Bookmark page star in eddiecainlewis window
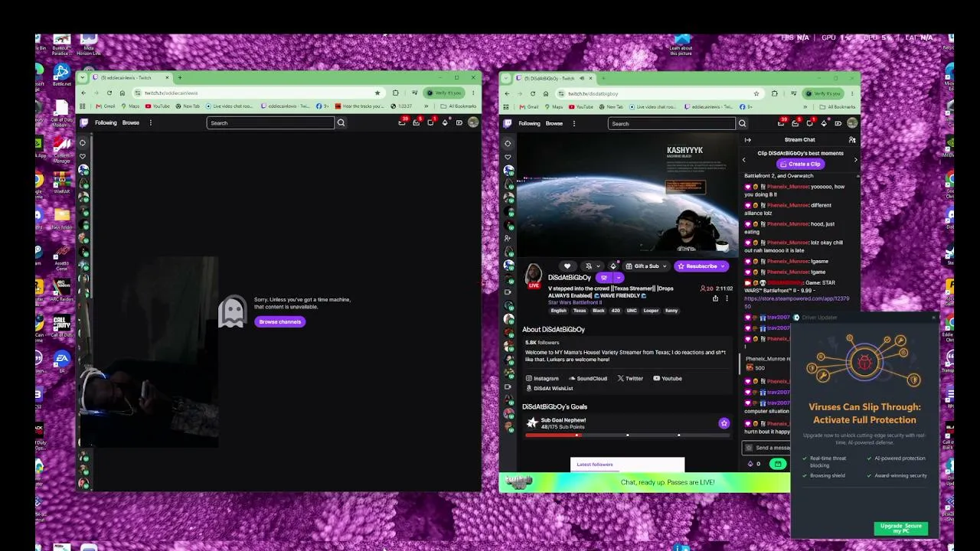 pos(377,93)
